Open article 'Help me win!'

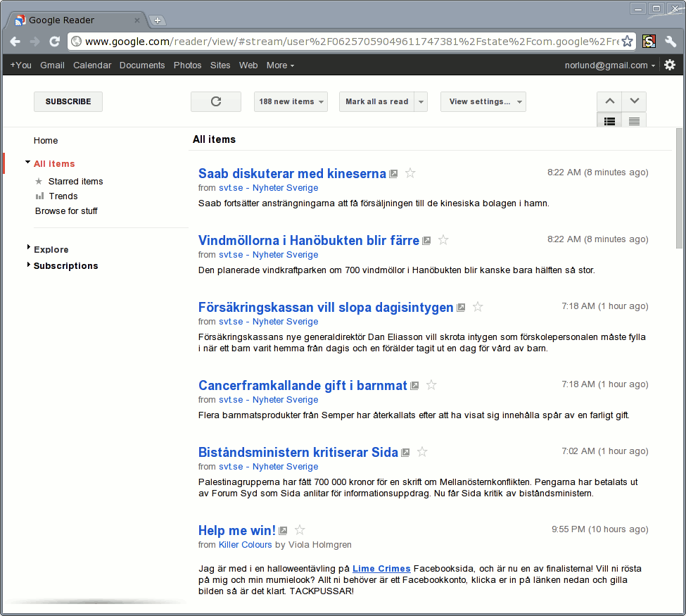tap(237, 531)
